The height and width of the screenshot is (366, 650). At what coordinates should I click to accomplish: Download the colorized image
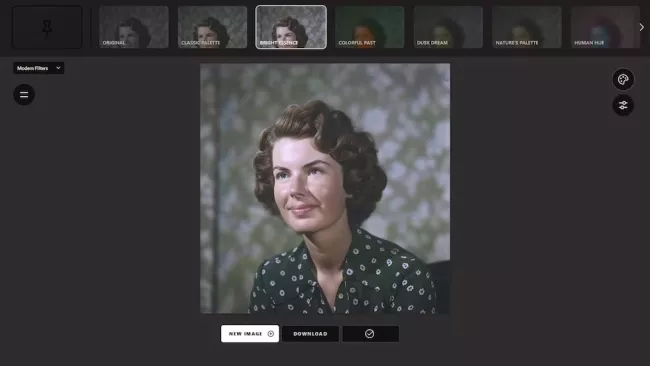coord(310,334)
